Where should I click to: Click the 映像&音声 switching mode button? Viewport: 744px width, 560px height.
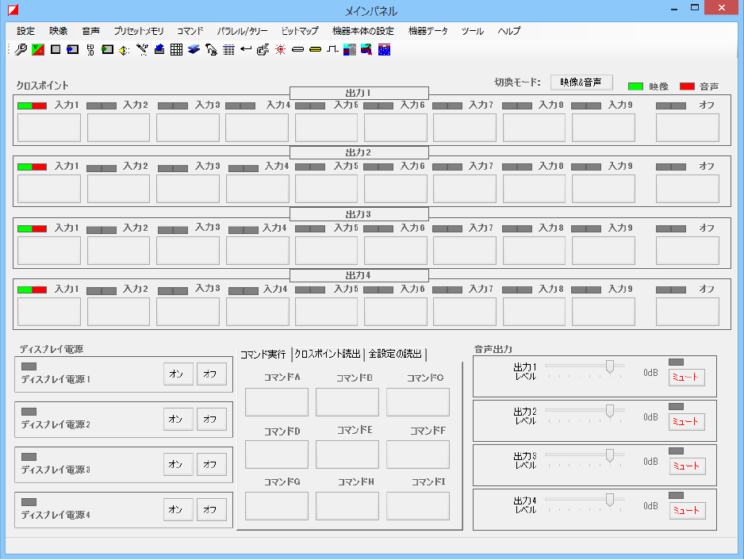[581, 82]
